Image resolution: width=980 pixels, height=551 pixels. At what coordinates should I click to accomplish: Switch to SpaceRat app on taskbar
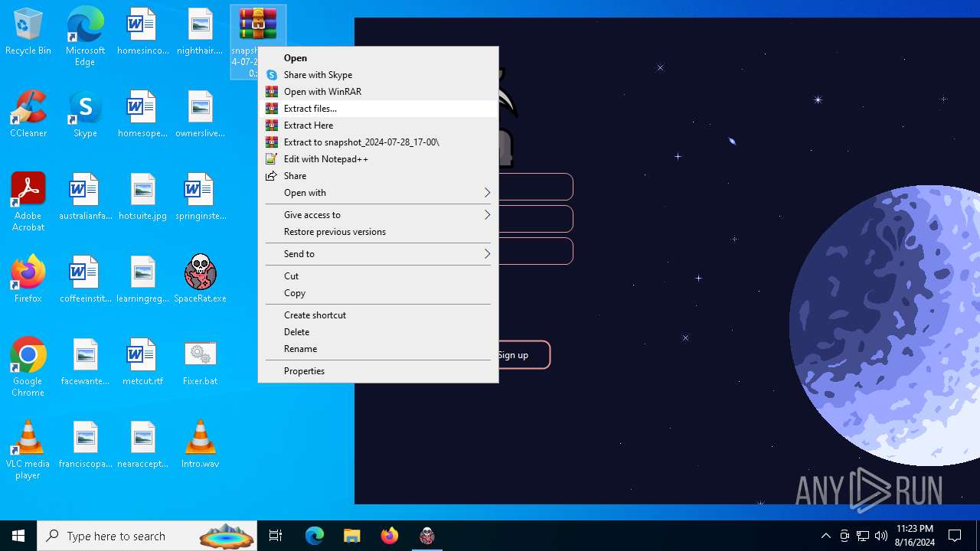pyautogui.click(x=427, y=536)
